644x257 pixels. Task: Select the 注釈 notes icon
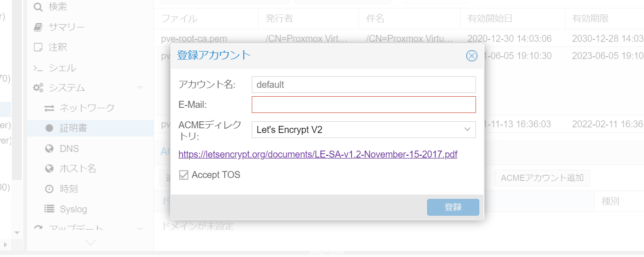click(38, 47)
